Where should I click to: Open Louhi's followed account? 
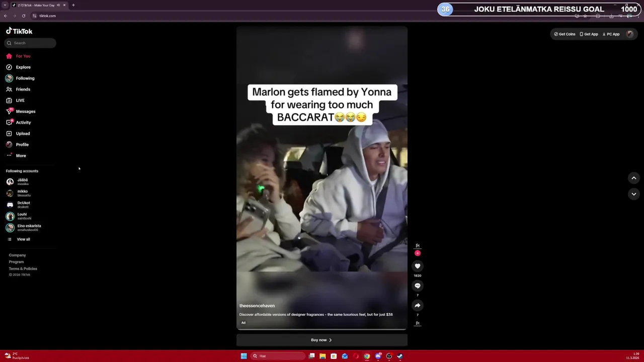pos(19,216)
